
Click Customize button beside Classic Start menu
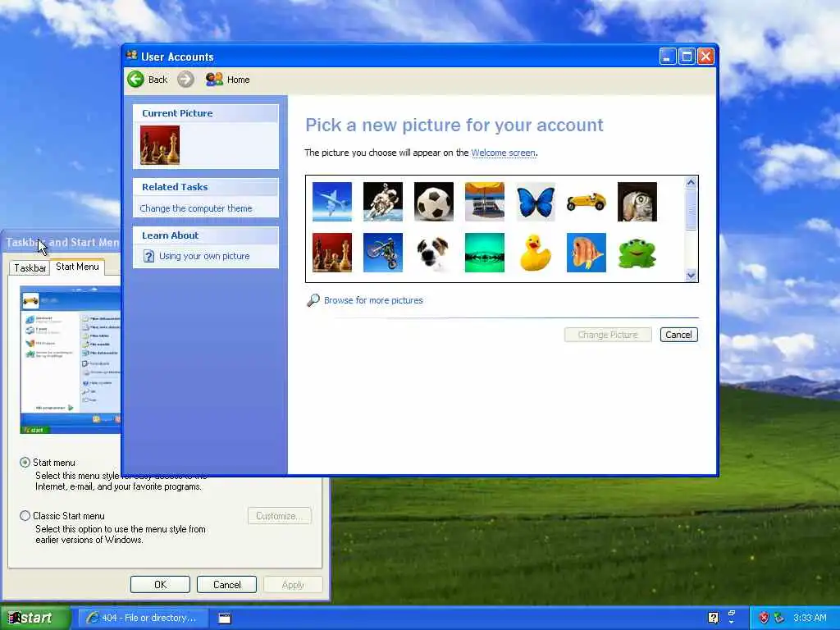[280, 516]
